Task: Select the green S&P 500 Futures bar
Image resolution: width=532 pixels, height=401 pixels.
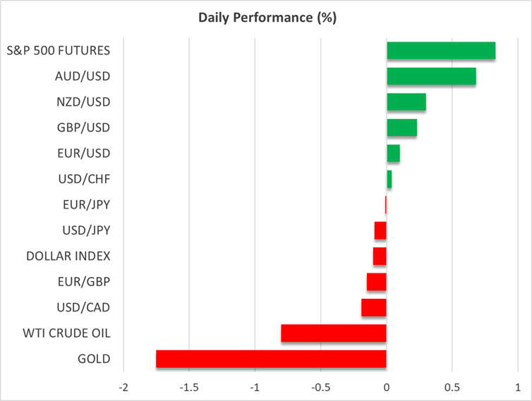Action: click(x=441, y=51)
